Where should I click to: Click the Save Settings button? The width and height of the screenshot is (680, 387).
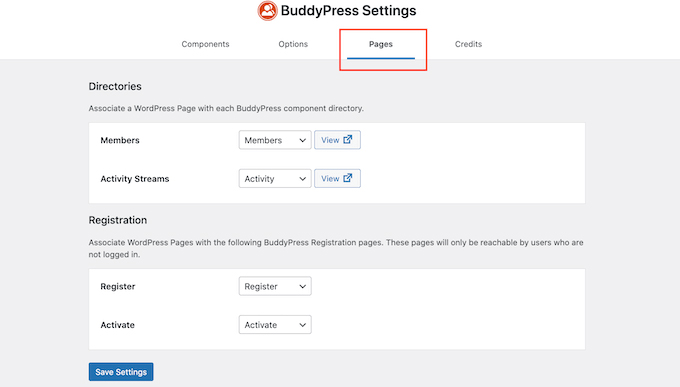[121, 372]
